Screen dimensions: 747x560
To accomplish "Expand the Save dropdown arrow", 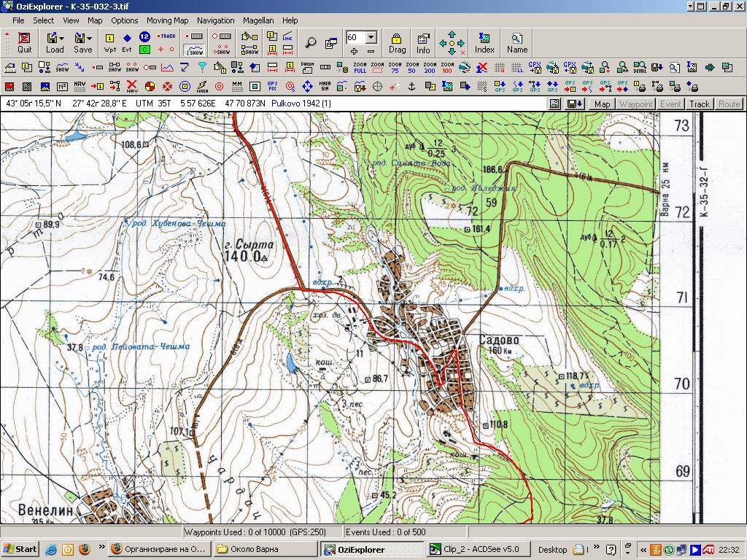I will coord(90,37).
